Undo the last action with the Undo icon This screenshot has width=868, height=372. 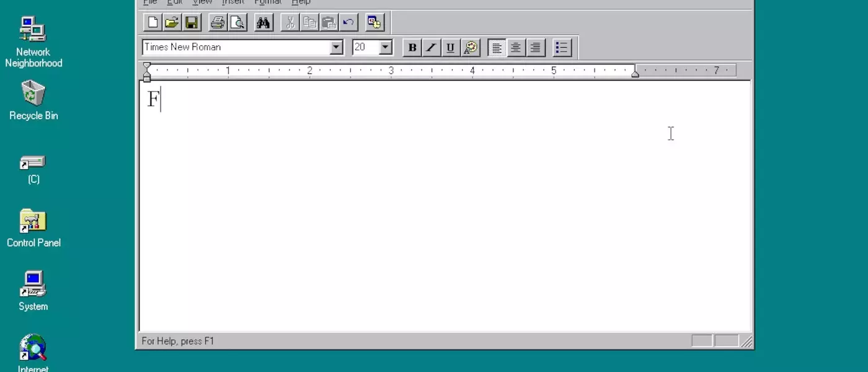348,23
